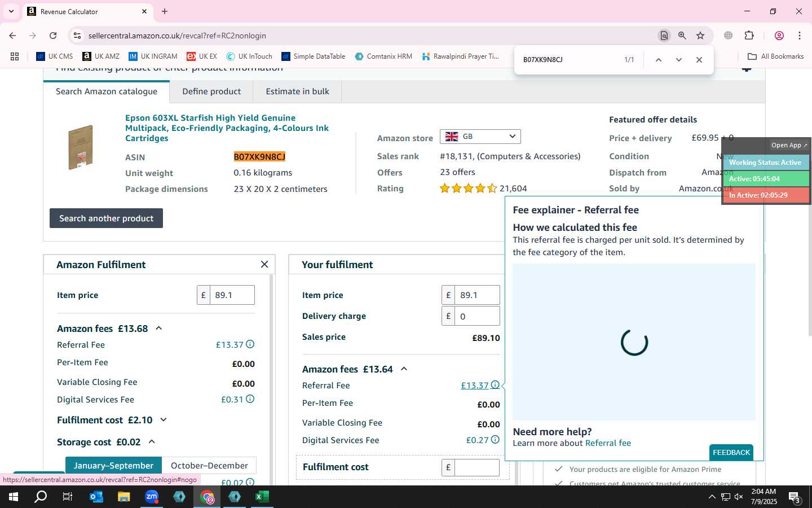Open the Chrome profile avatar
Screen dimensions: 812x508
pyautogui.click(x=779, y=36)
